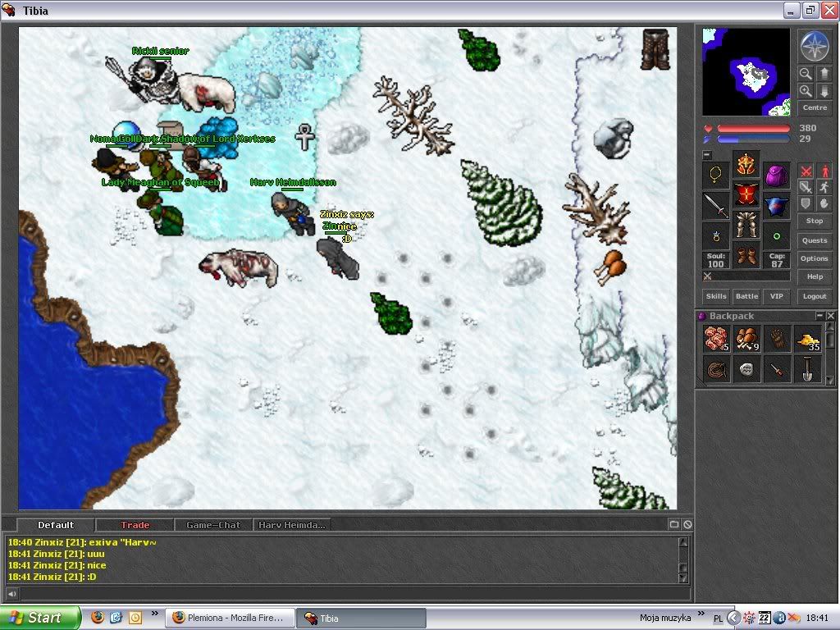Toggle secure mode hand icon
Image resolution: width=840 pixels, height=630 pixels.
(824, 203)
